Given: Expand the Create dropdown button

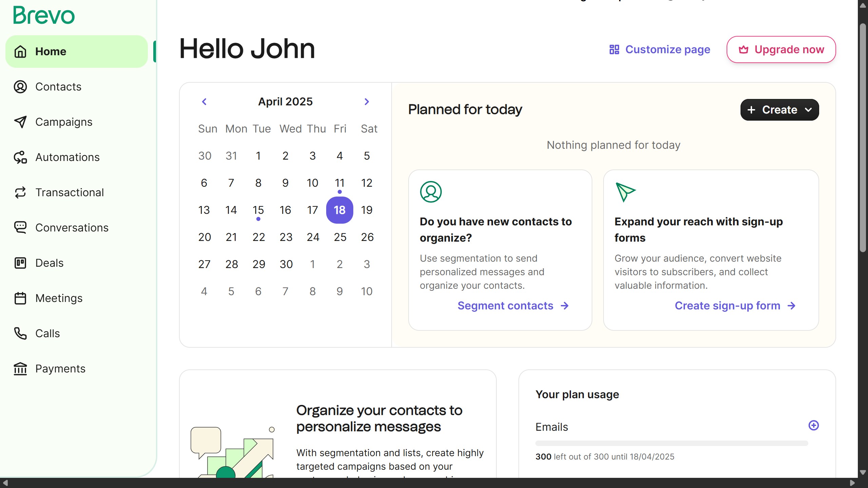Looking at the screenshot, I should tap(780, 110).
